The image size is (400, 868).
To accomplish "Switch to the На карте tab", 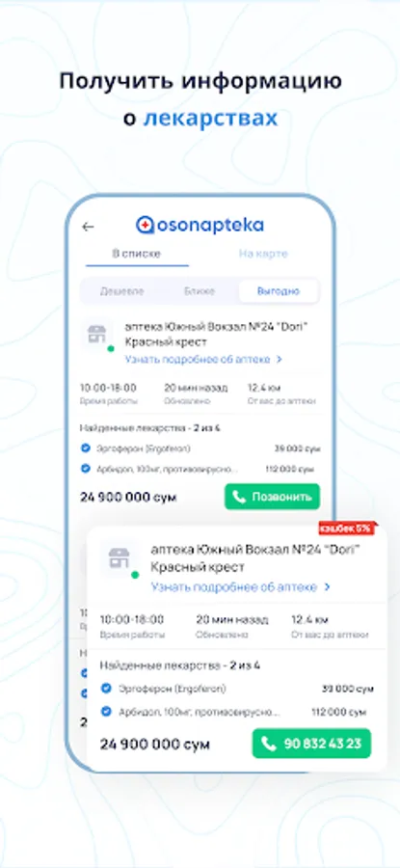I will coord(263,254).
